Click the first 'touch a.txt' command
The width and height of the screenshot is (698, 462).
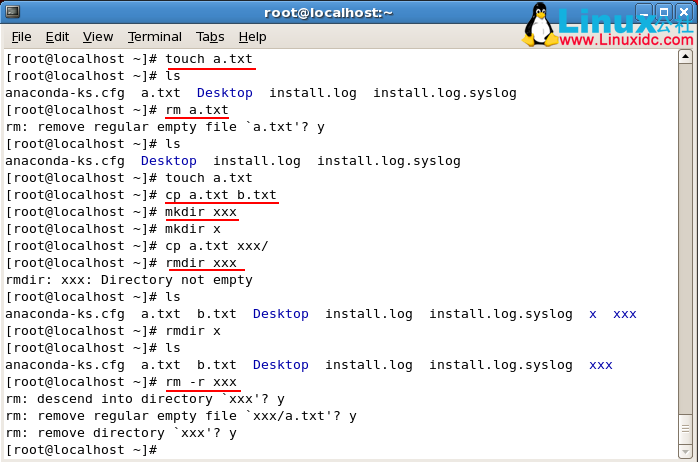[209, 59]
